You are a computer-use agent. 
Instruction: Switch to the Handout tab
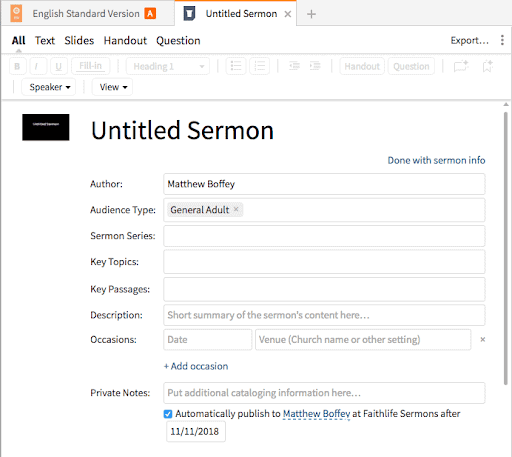click(125, 41)
